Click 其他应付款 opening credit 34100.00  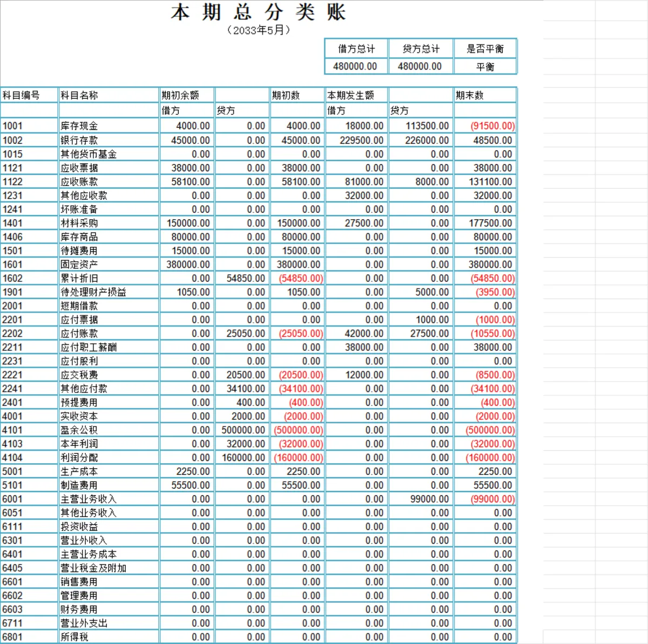(246, 389)
